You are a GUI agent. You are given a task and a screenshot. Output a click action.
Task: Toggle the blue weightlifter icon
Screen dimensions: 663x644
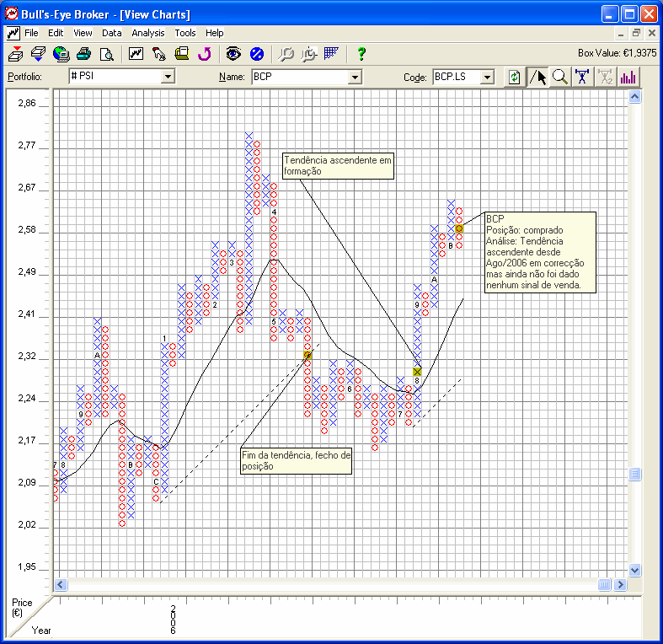[582, 77]
